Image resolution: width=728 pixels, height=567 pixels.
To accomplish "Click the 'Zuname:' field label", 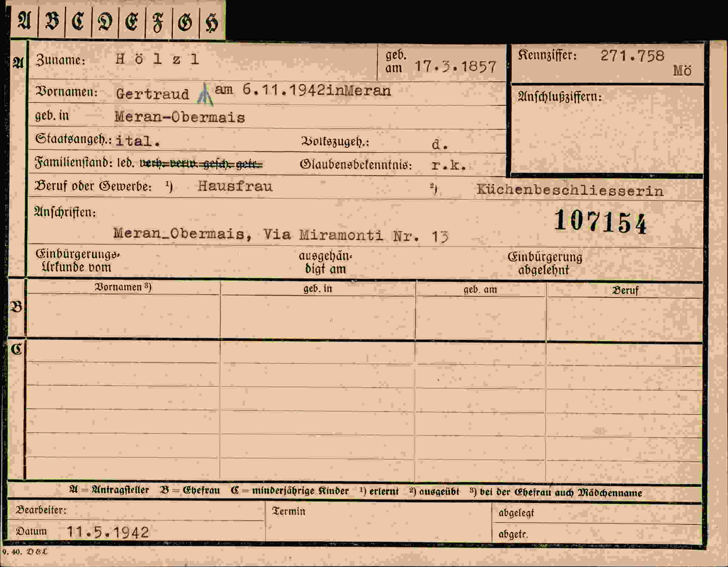I will (x=60, y=60).
